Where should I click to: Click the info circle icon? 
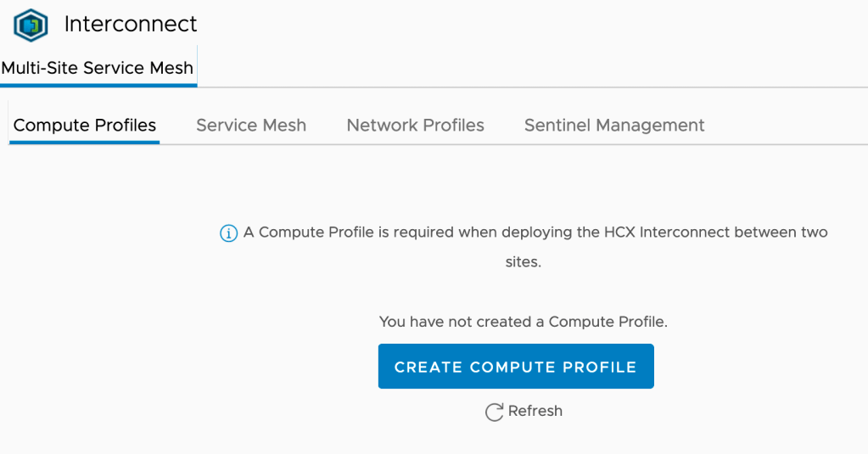pyautogui.click(x=228, y=233)
